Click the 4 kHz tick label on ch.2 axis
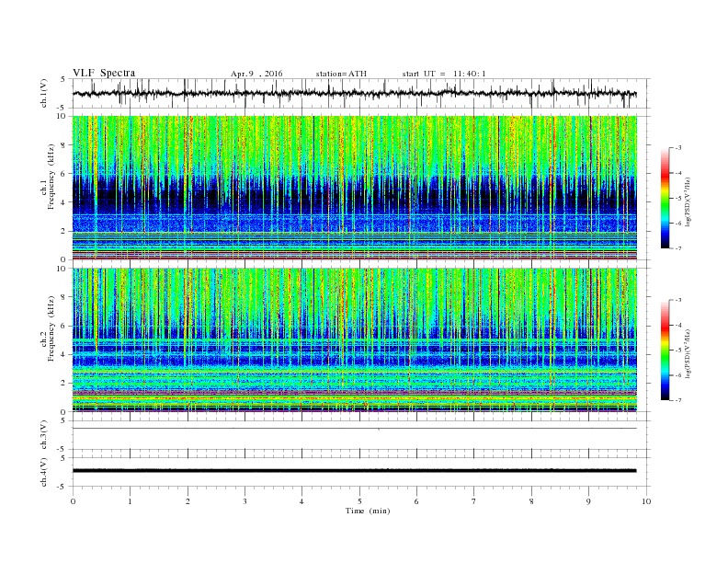Viewport: 728px width, 563px height. point(63,355)
